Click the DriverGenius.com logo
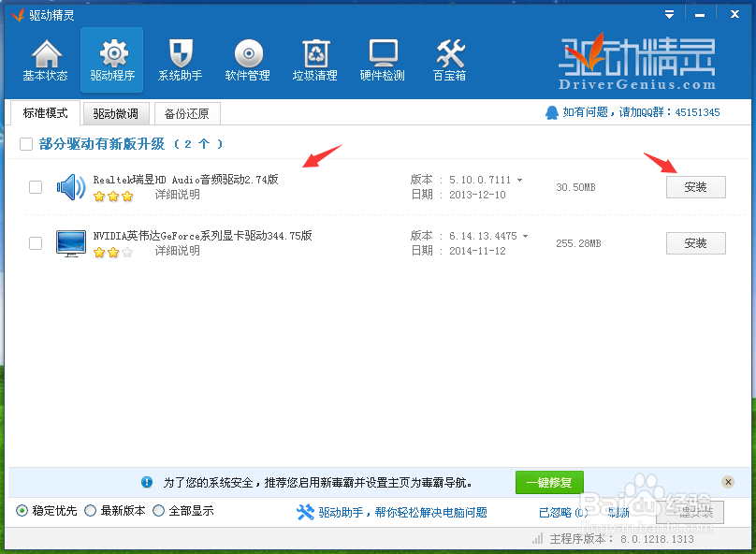756x554 pixels. [x=637, y=62]
